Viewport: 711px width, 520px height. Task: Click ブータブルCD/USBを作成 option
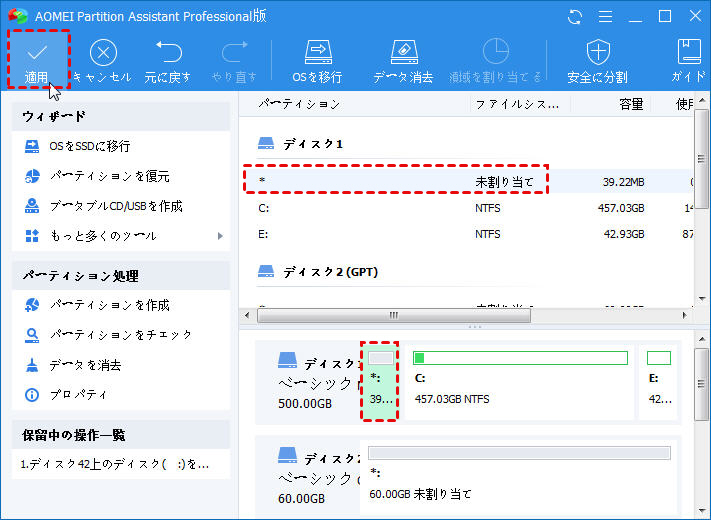(115, 206)
